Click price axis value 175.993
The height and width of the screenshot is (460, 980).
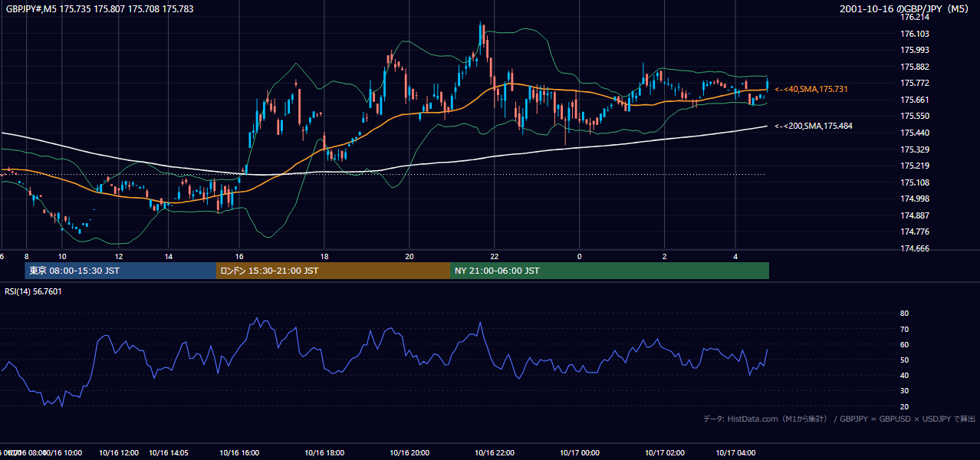[915, 50]
